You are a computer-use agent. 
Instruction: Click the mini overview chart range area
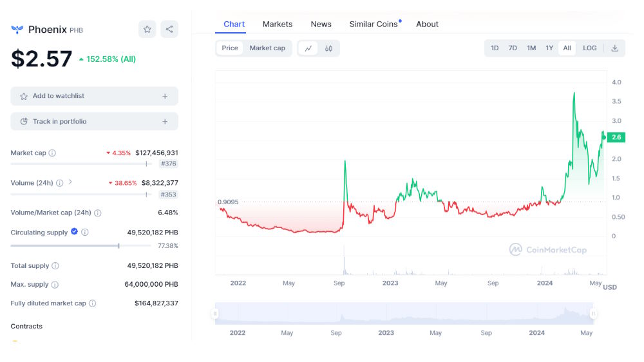pyautogui.click(x=404, y=314)
